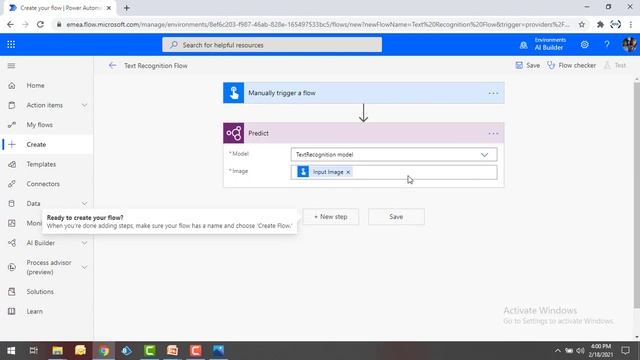This screenshot has height=360, width=640.
Task: Click the Environments icon in header
Action: click(523, 45)
